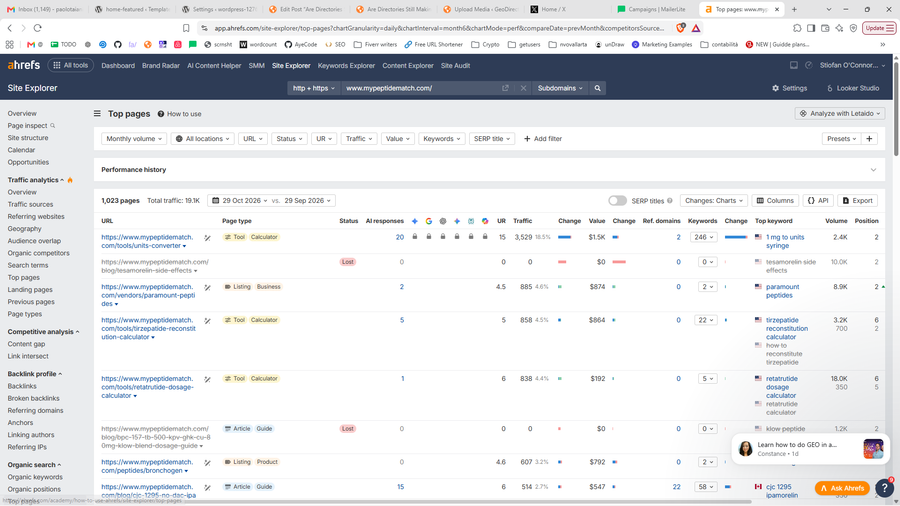This screenshot has width=900, height=506.
Task: Open How to use help
Action: click(180, 114)
